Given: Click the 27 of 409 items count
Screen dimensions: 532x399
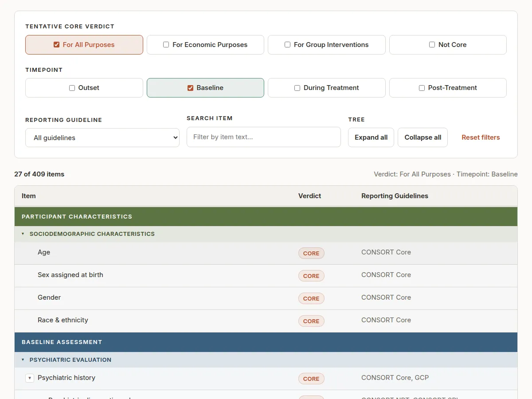Looking at the screenshot, I should click(39, 174).
